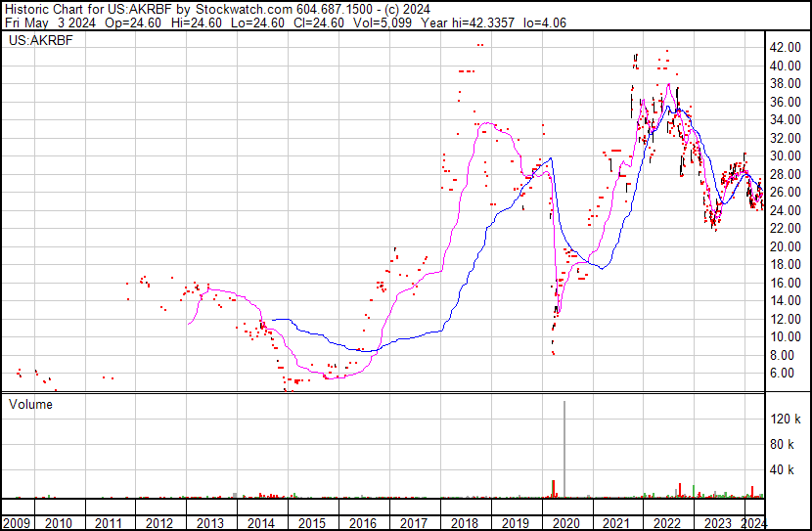This screenshot has height=531, width=812.
Task: Click the Volume panel label
Action: coord(31,402)
